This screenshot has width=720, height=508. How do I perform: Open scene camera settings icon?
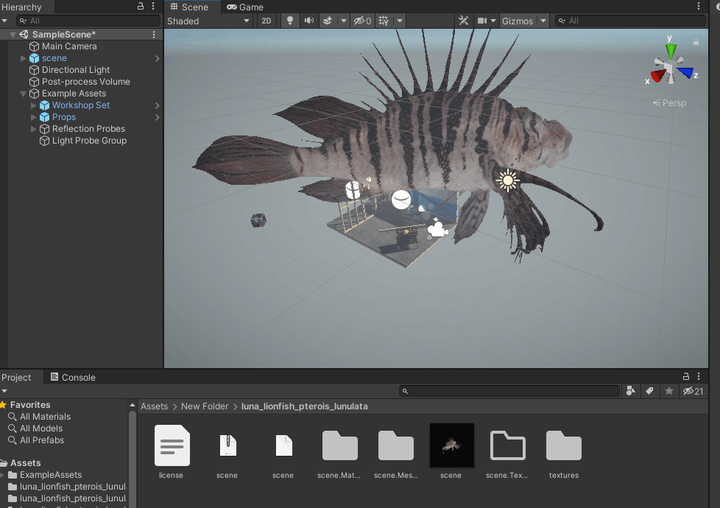[x=482, y=21]
